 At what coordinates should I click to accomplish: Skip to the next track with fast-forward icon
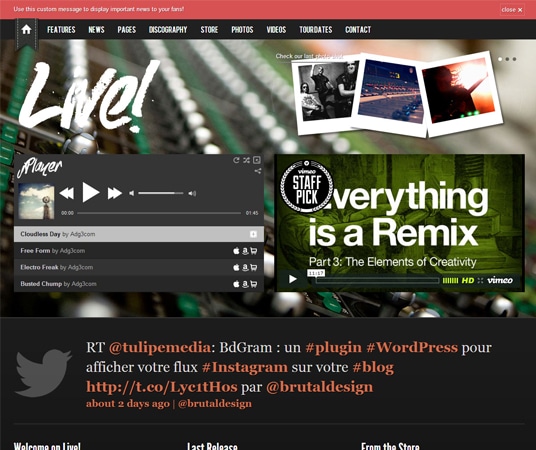pos(115,193)
